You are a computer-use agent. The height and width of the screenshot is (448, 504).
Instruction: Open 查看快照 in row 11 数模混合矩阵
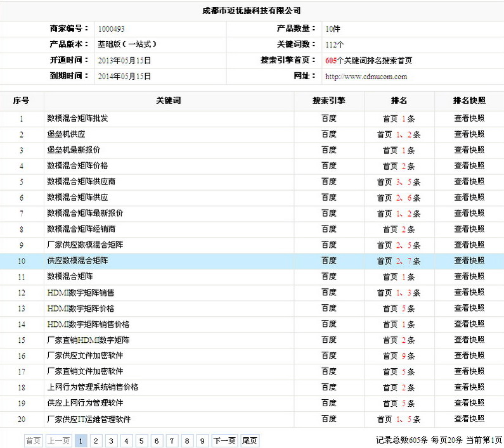click(x=469, y=276)
